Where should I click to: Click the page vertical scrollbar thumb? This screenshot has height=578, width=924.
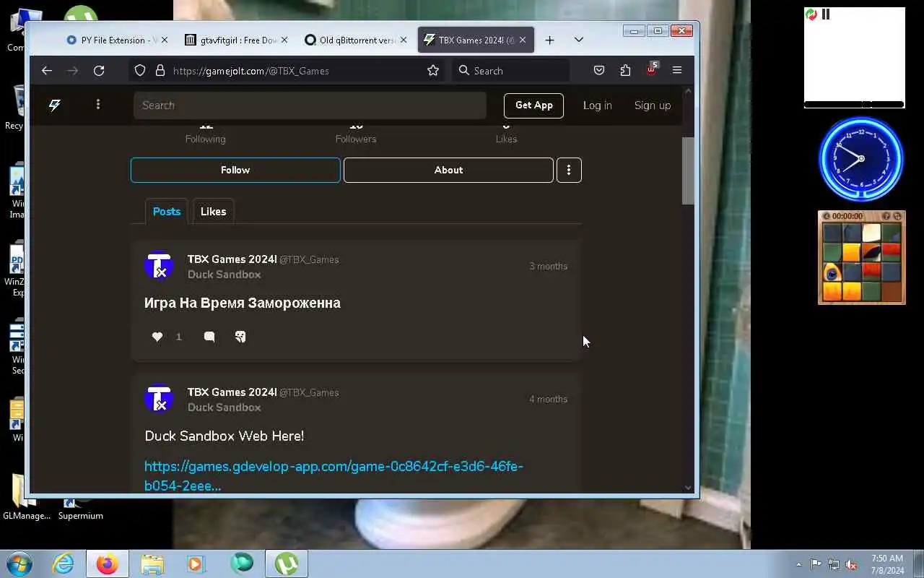688,171
